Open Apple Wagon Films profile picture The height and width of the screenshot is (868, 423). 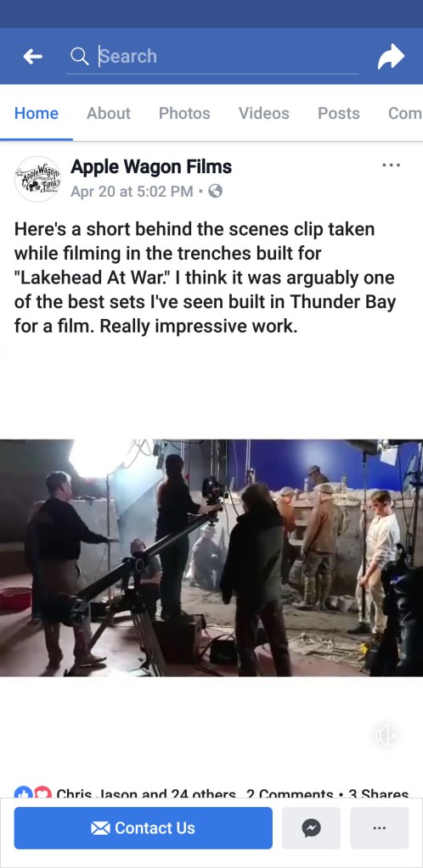(x=37, y=178)
